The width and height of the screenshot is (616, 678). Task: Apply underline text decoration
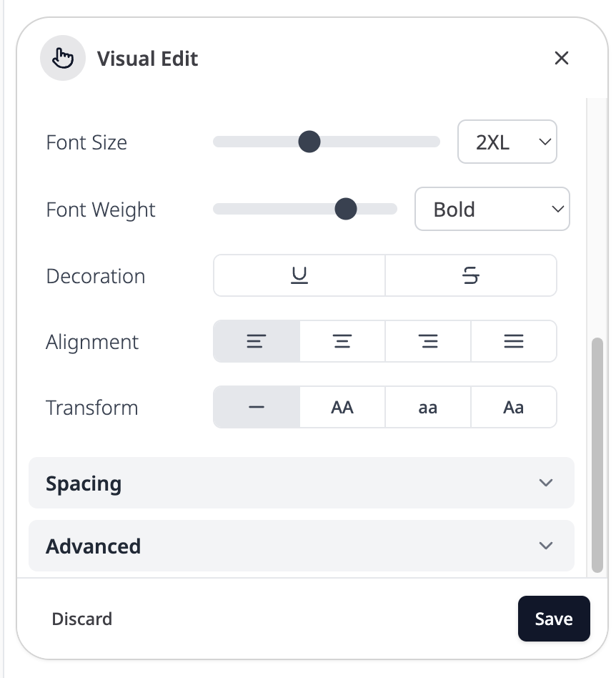click(x=299, y=275)
